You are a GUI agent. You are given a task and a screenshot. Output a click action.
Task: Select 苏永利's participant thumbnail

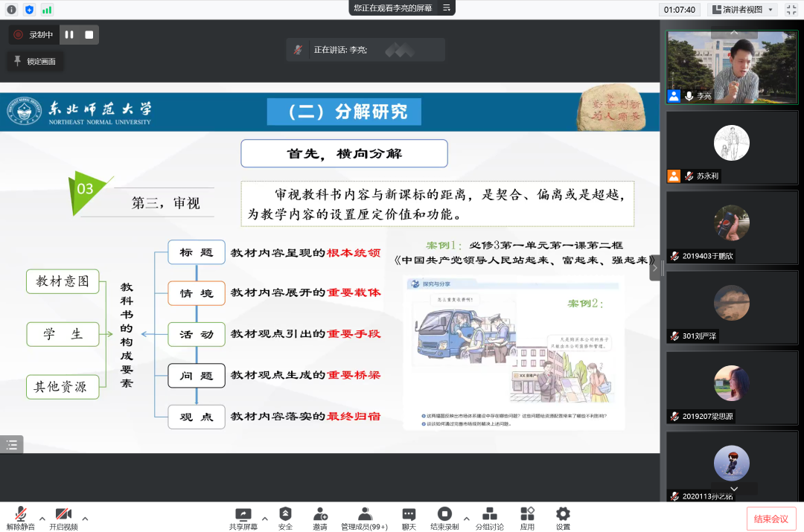732,147
